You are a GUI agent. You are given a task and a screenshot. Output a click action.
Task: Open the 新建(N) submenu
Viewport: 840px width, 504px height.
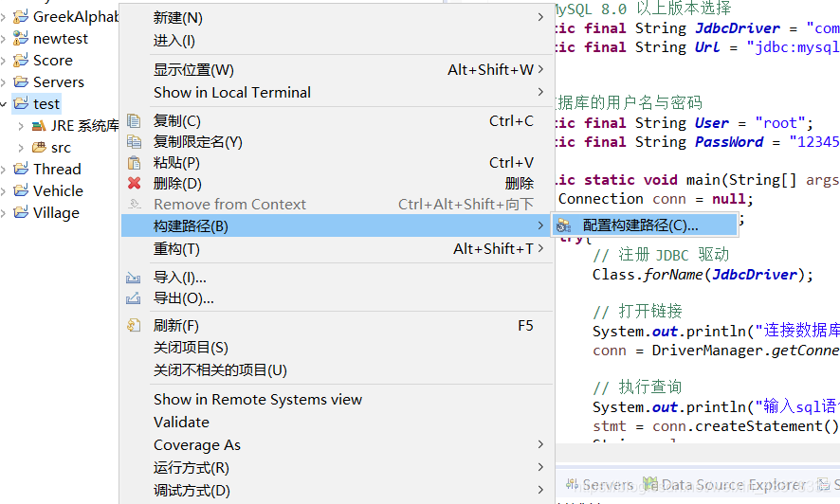click(x=337, y=18)
